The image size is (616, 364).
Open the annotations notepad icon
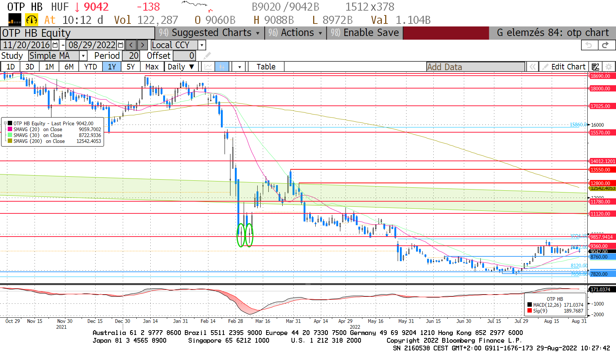point(595,67)
